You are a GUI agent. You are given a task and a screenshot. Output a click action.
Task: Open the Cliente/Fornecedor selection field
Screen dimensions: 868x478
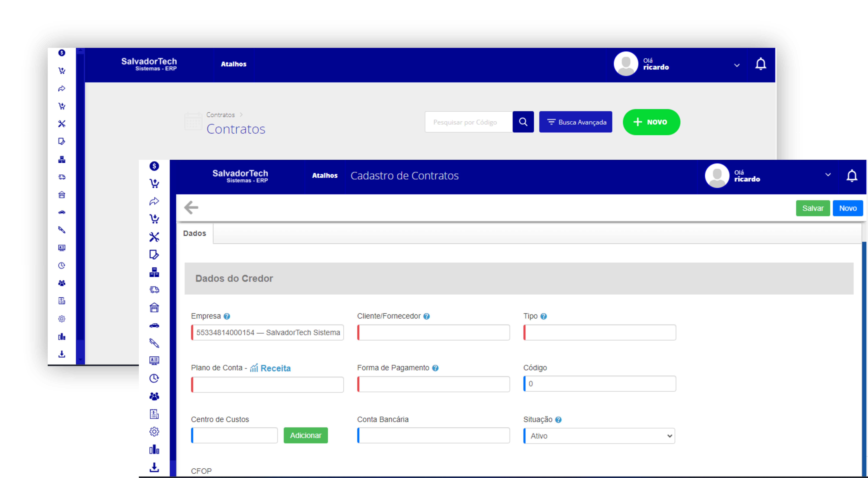pyautogui.click(x=433, y=332)
